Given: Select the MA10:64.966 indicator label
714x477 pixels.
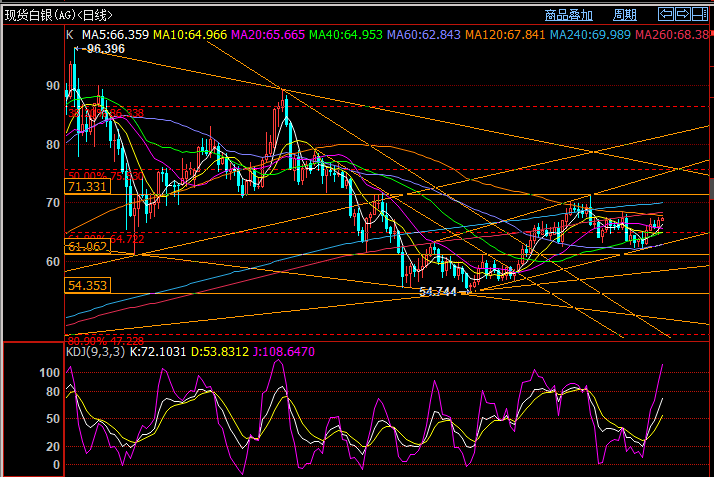Looking at the screenshot, I should pos(190,35).
